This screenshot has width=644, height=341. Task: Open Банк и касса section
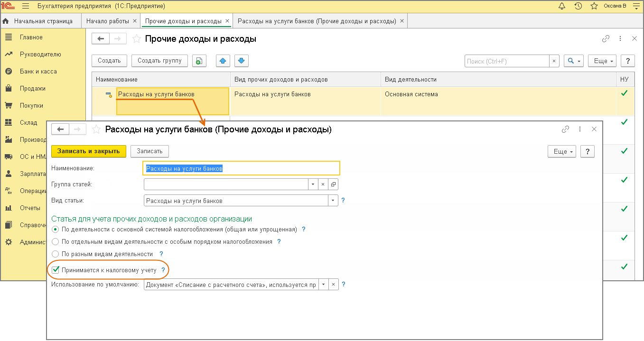pyautogui.click(x=38, y=72)
